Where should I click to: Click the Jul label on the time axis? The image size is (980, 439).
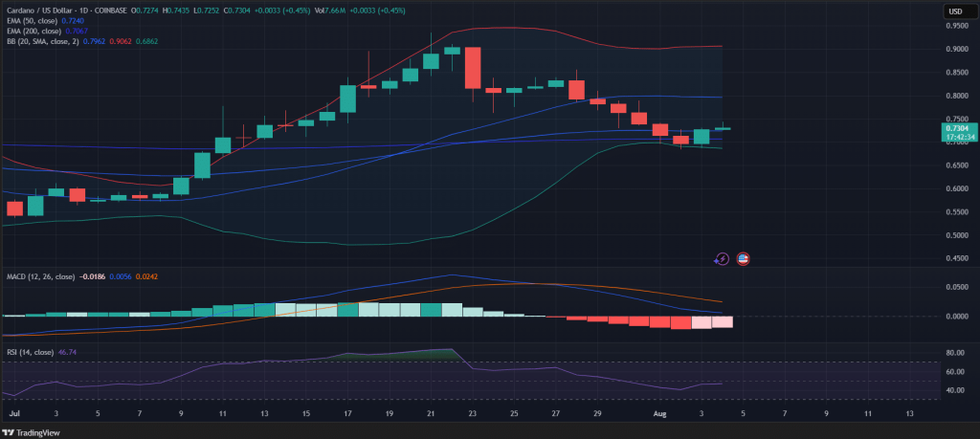point(14,413)
